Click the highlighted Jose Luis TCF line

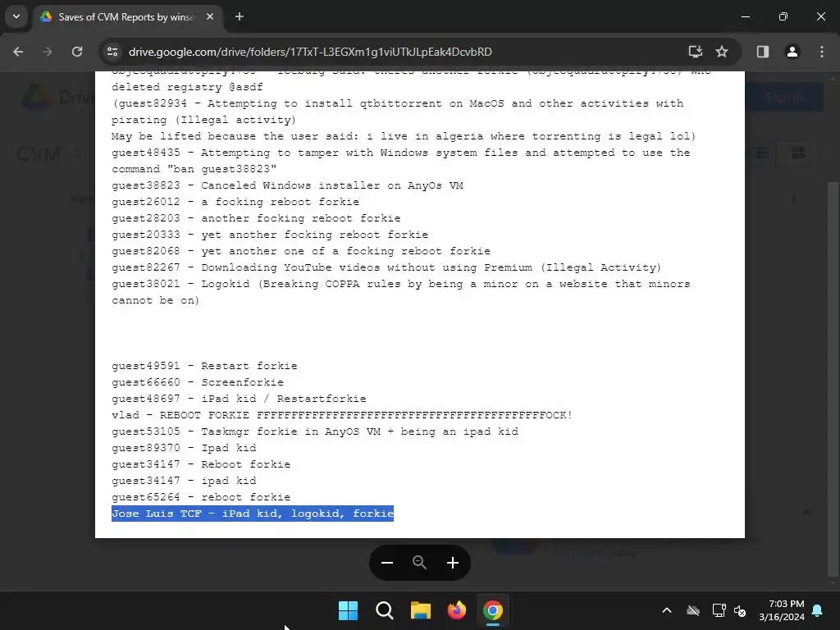[253, 514]
